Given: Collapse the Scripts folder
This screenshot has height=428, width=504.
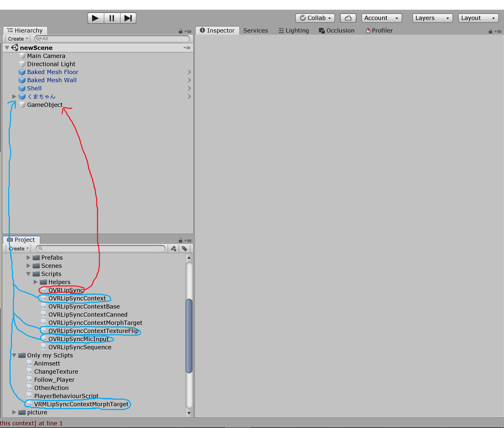Looking at the screenshot, I should [28, 274].
